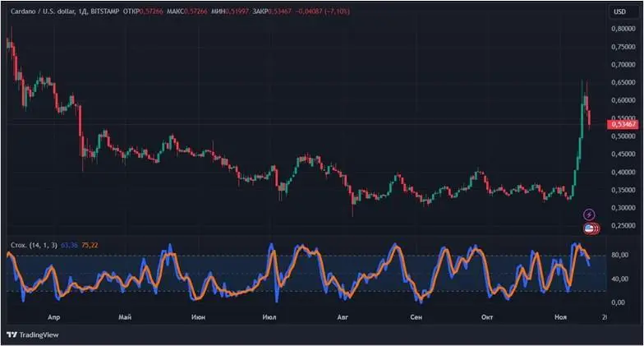
Task: Click the 0,80000 price scale label
Action: click(623, 28)
